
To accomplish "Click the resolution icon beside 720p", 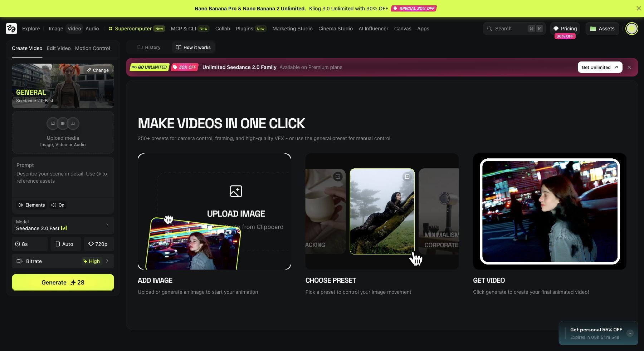I will [91, 244].
